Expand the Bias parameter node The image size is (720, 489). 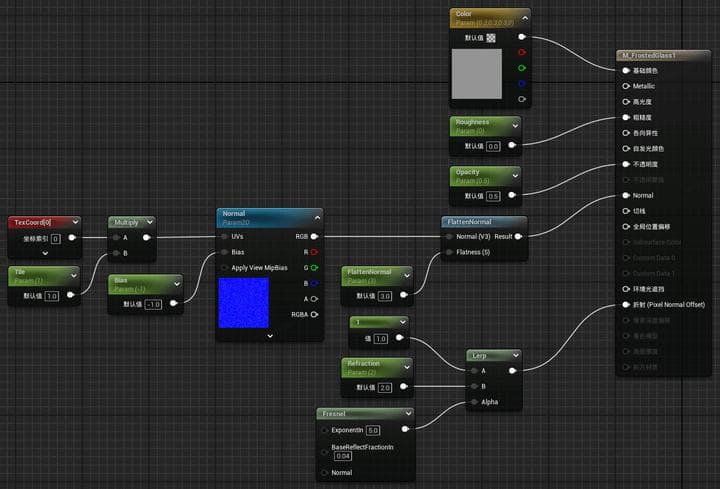click(177, 284)
